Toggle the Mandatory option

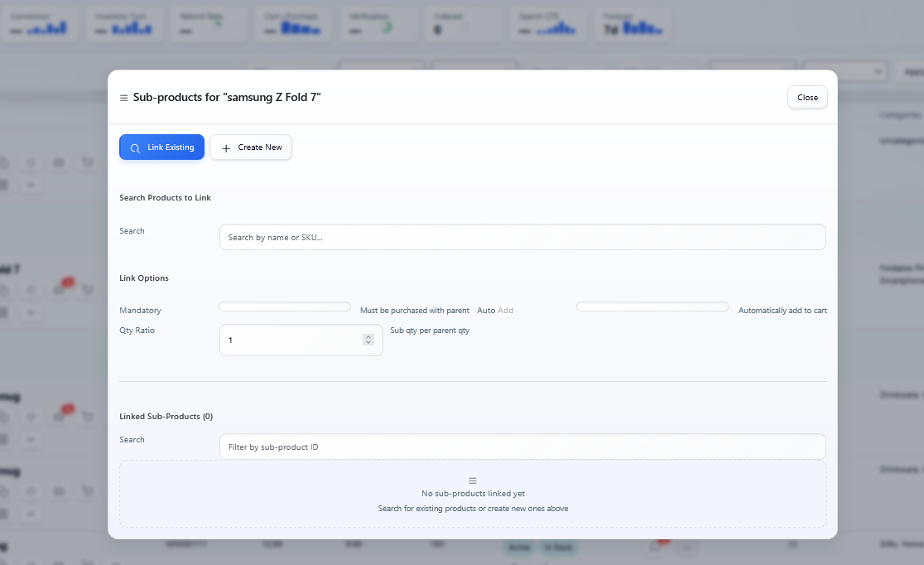pos(285,307)
